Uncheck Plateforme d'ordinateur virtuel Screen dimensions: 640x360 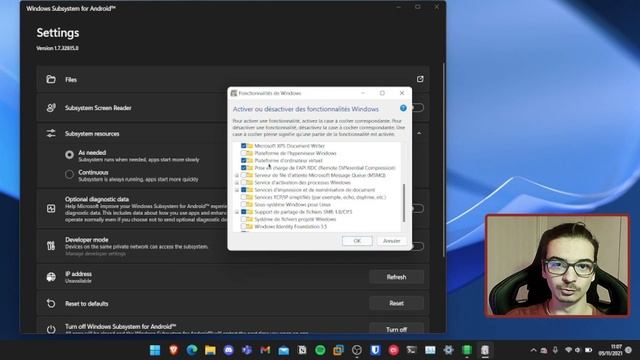click(x=243, y=160)
